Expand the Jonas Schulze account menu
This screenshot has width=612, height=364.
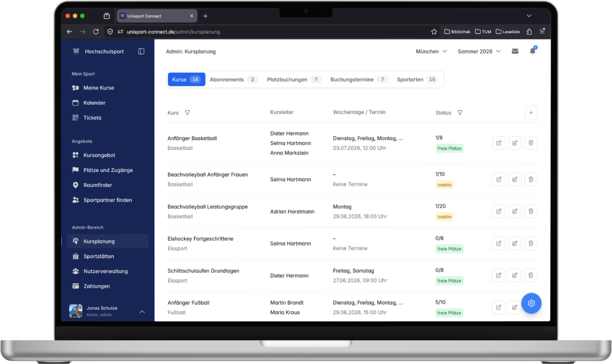pyautogui.click(x=142, y=312)
